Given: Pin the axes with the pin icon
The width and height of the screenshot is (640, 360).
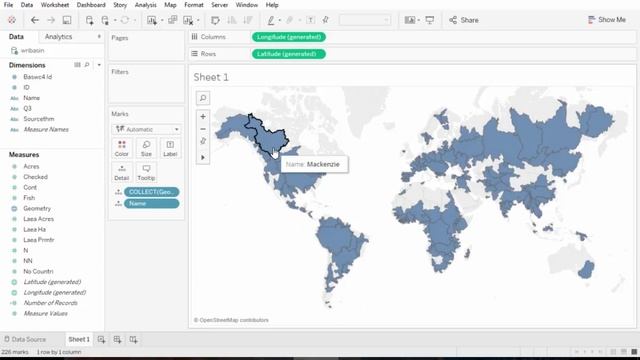Looking at the screenshot, I should [x=325, y=20].
